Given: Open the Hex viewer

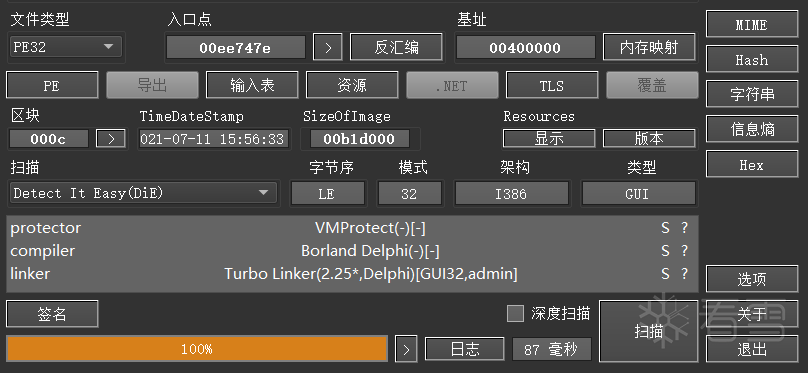Looking at the screenshot, I should tap(752, 165).
